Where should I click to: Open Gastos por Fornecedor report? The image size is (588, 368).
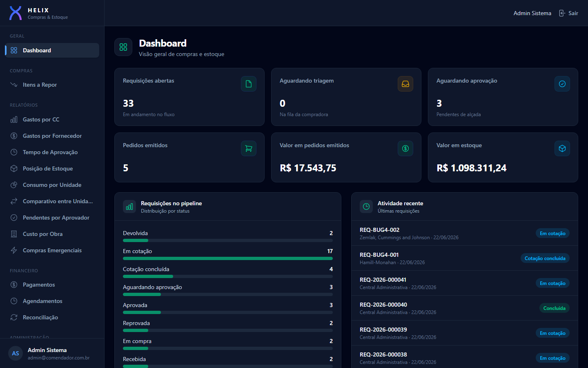click(52, 136)
